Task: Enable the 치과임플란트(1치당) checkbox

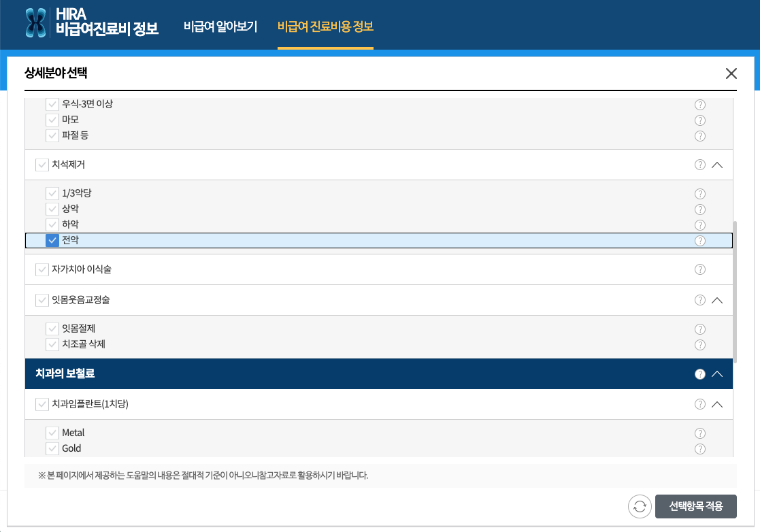Action: click(42, 404)
